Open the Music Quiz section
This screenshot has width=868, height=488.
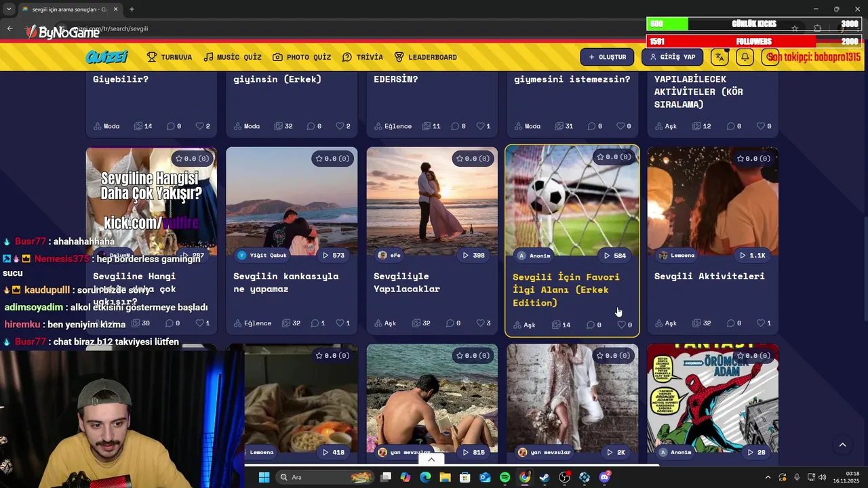pyautogui.click(x=233, y=57)
